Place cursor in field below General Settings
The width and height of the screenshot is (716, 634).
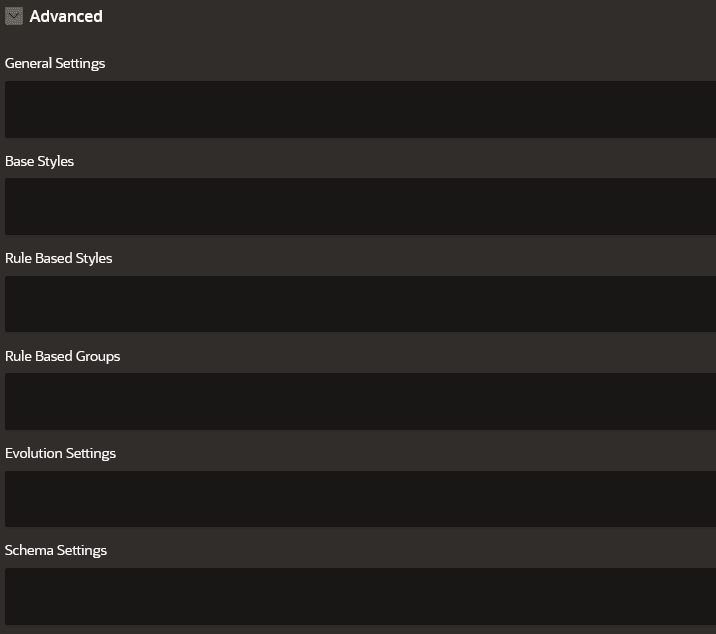pos(360,110)
